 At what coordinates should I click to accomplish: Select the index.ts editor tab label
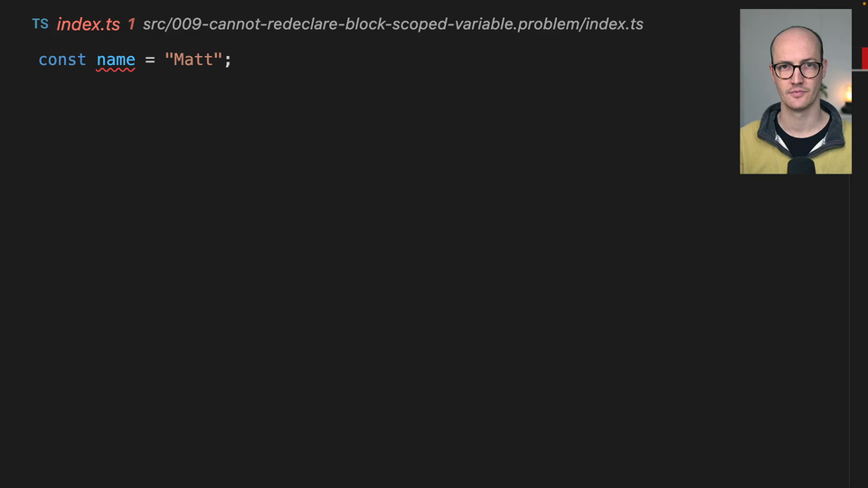88,24
